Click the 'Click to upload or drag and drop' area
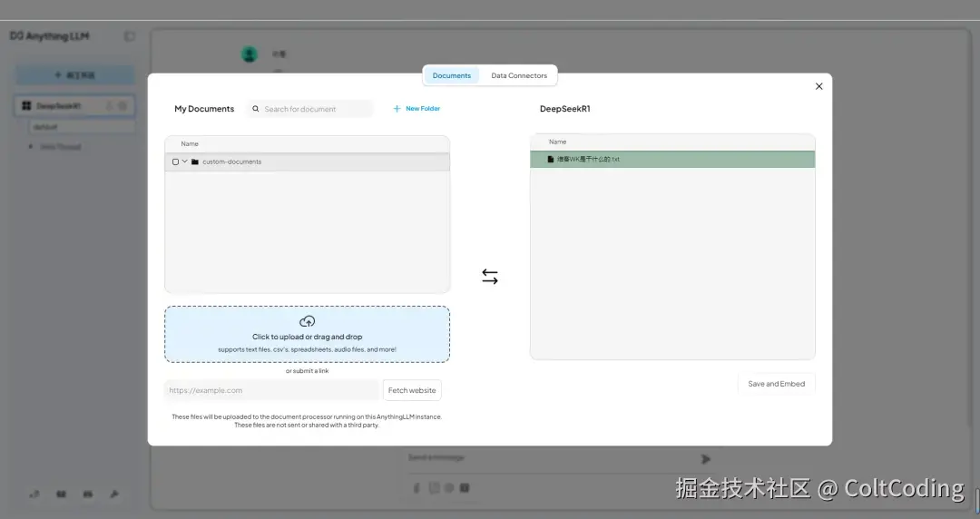Screen dimensions: 980x519 pos(307,335)
